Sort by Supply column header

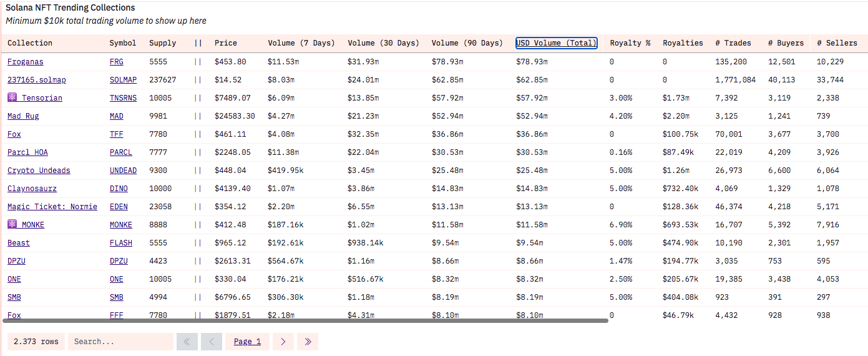pos(163,43)
